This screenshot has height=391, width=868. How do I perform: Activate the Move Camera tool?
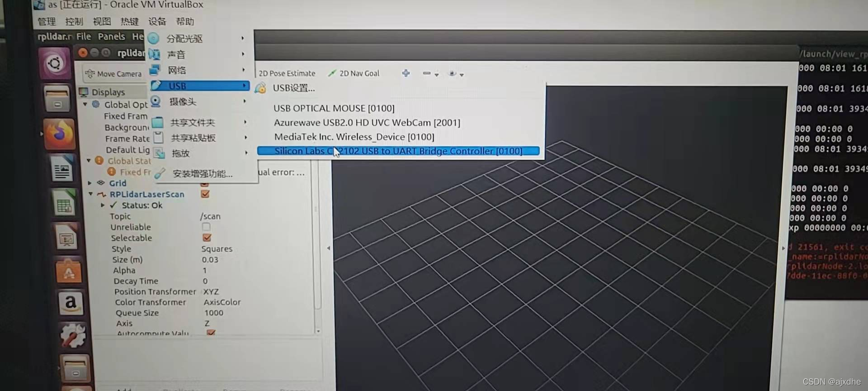[113, 74]
